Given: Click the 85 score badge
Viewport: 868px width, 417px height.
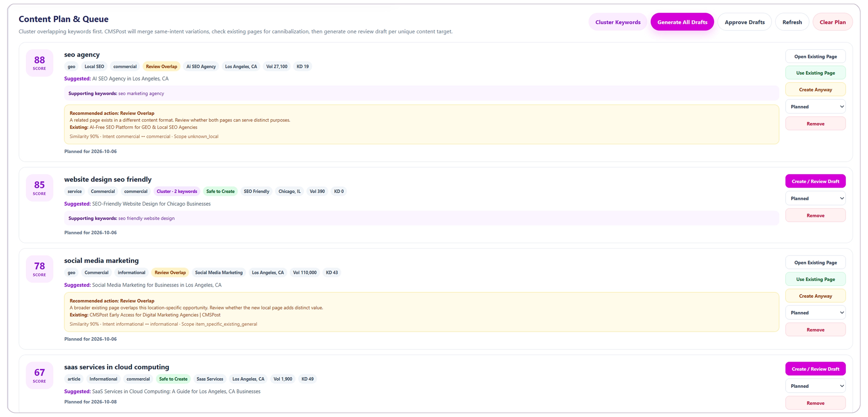Looking at the screenshot, I should 39,188.
